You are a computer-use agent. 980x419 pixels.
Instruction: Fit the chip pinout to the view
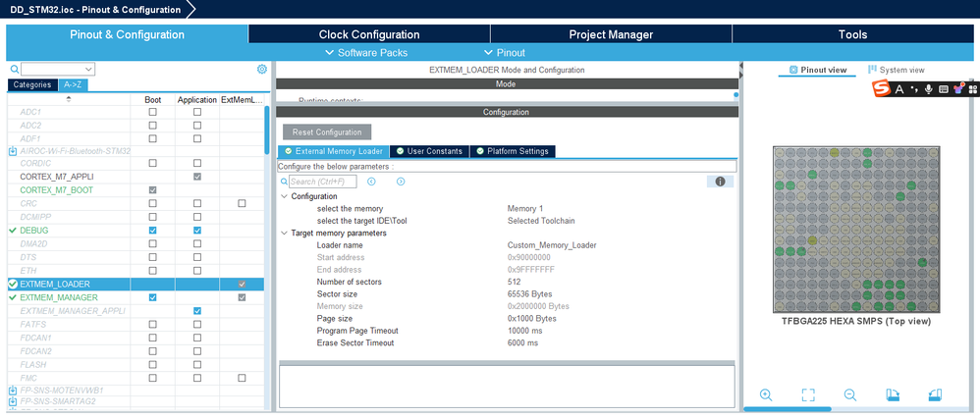coord(808,394)
